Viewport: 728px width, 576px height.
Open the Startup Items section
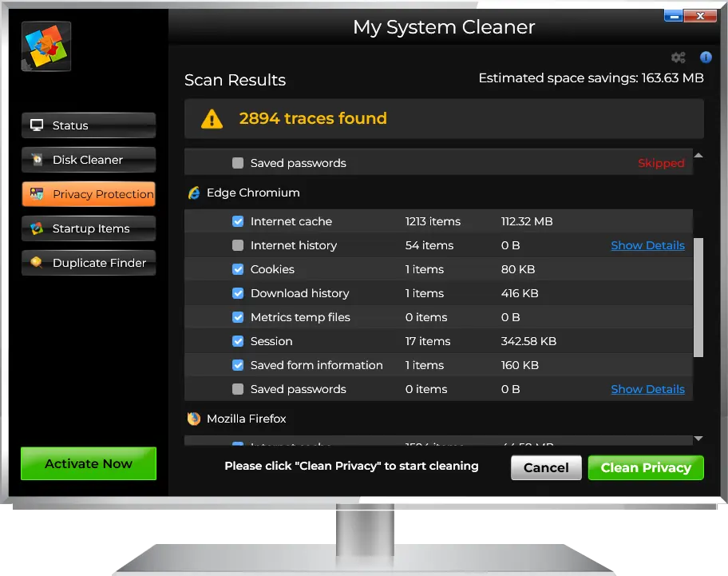coord(89,228)
